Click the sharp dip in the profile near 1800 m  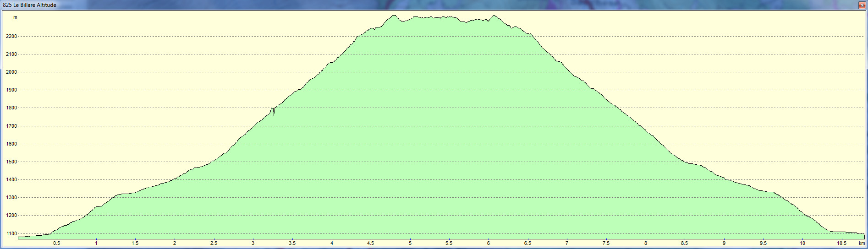point(274,113)
